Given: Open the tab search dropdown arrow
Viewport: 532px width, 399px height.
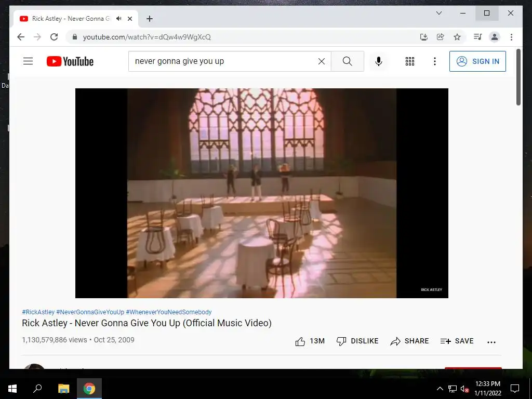Looking at the screenshot, I should [x=439, y=13].
